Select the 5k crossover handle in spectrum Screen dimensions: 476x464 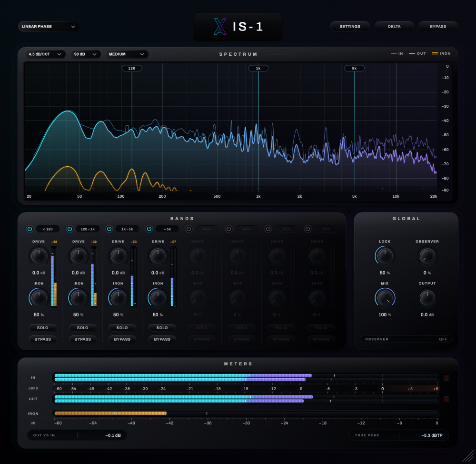pos(354,68)
